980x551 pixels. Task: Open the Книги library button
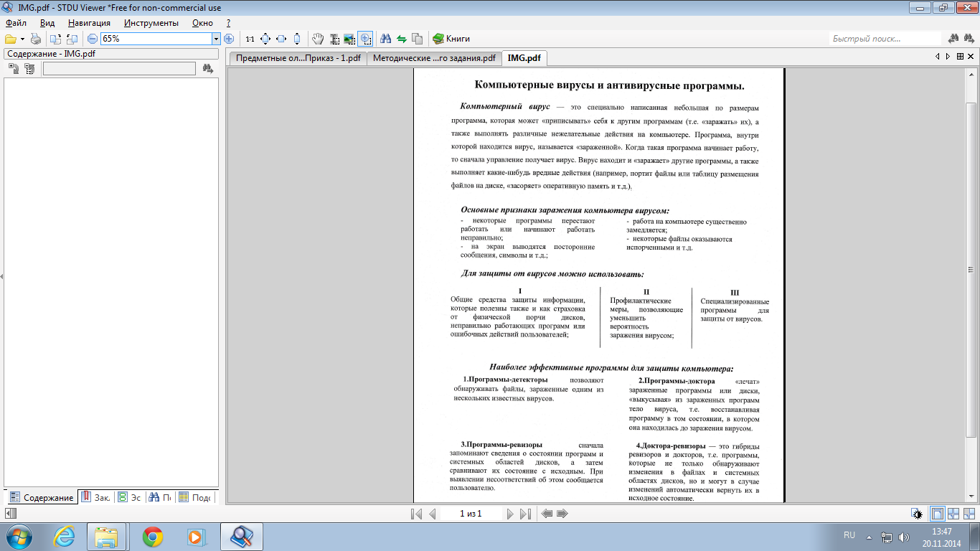(x=451, y=39)
